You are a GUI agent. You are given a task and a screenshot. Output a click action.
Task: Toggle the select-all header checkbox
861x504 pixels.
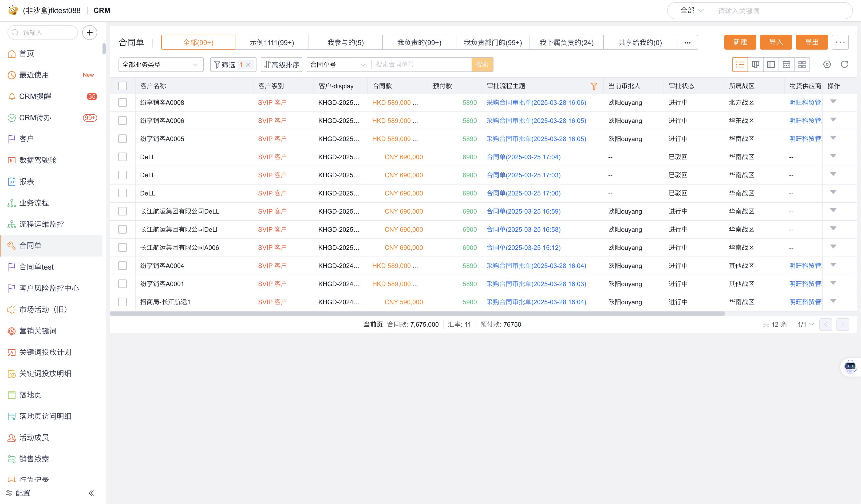tap(122, 86)
